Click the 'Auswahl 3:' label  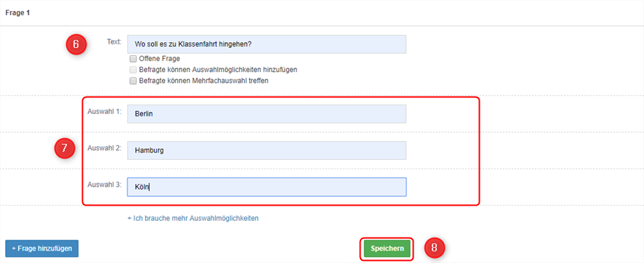point(105,185)
